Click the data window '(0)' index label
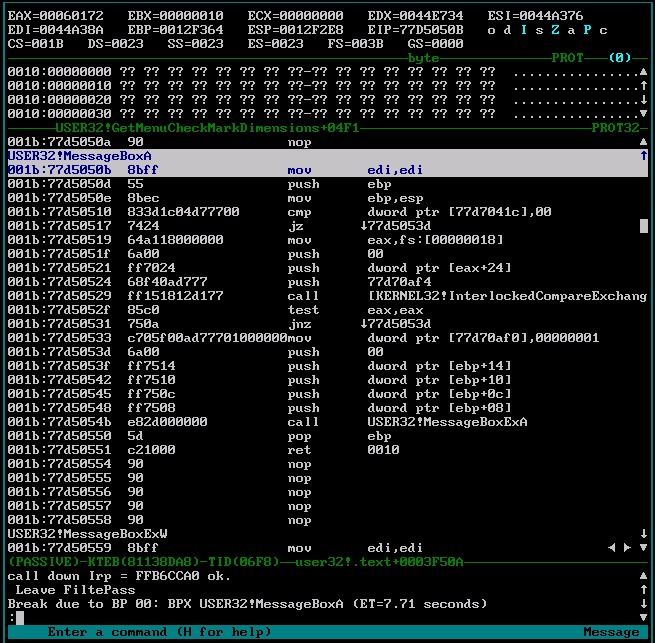This screenshot has width=655, height=643. point(619,58)
